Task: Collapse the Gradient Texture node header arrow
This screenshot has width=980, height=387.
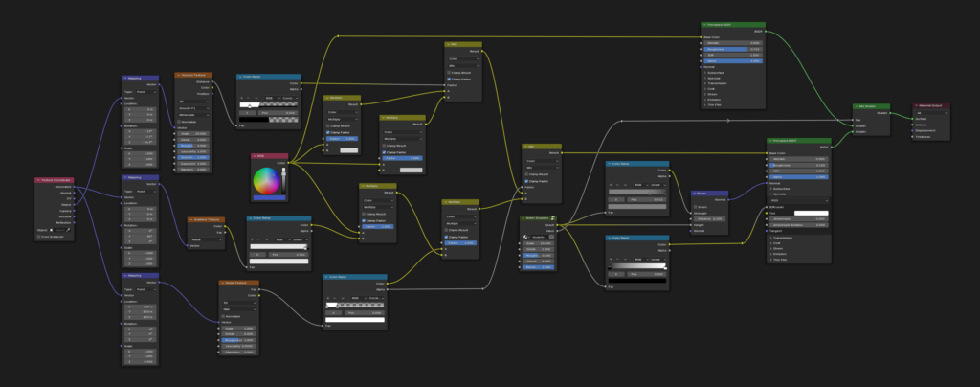Action: coord(192,219)
